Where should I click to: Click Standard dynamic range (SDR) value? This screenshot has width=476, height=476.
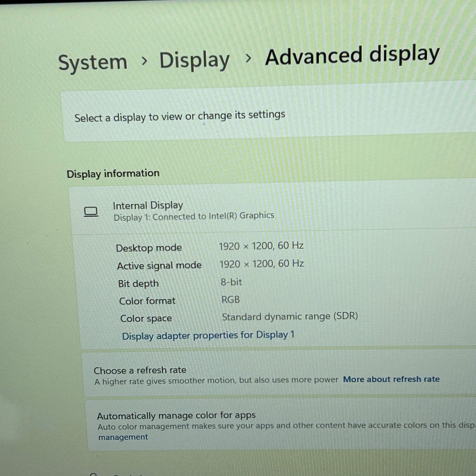[290, 316]
